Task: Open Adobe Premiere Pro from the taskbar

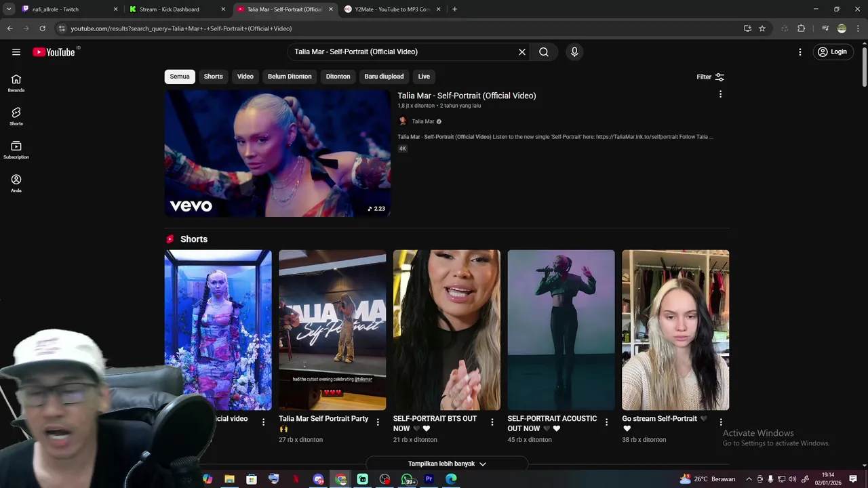Action: tap(429, 479)
